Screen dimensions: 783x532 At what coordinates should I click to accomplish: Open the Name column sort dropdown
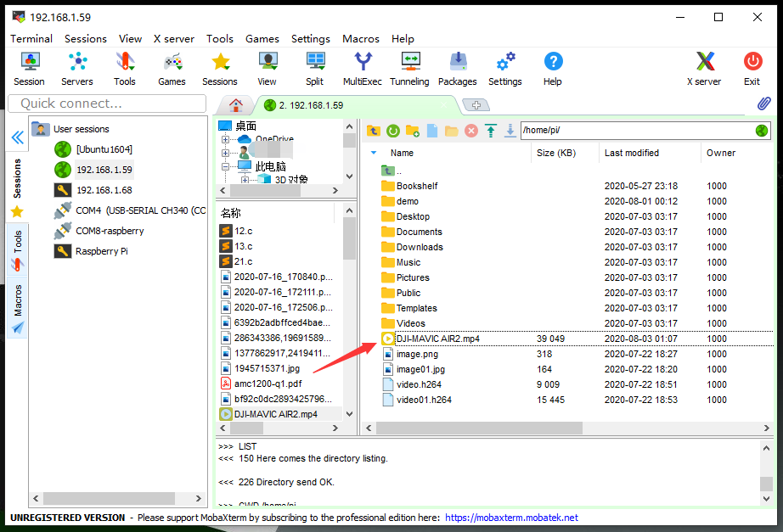tap(374, 153)
